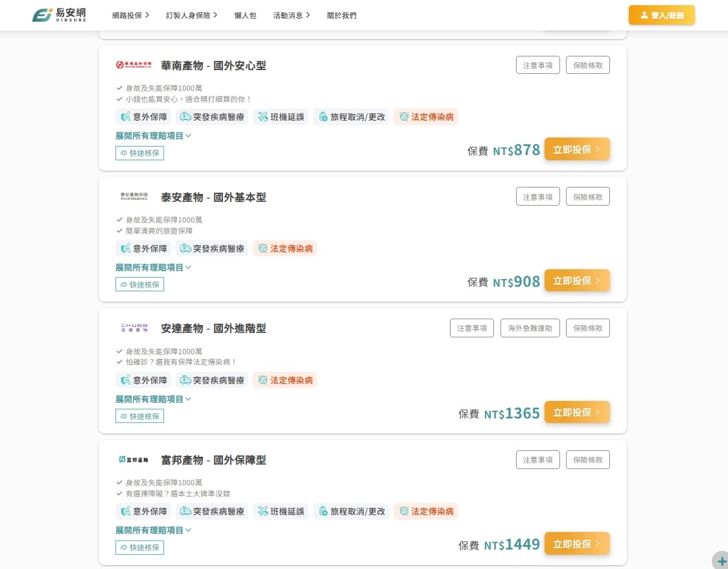Select 突發疾病醫療 tag in 安達產物 card
728x569 pixels.
coord(212,380)
